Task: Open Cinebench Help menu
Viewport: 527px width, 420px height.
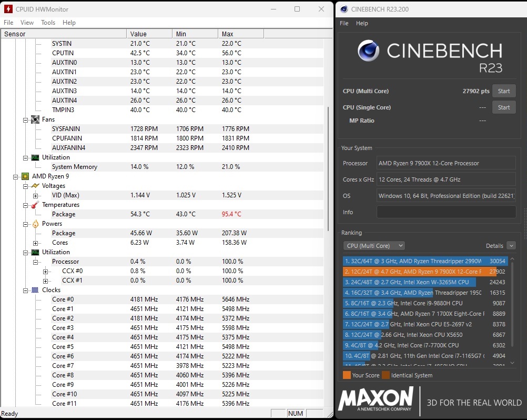Action: (x=362, y=23)
